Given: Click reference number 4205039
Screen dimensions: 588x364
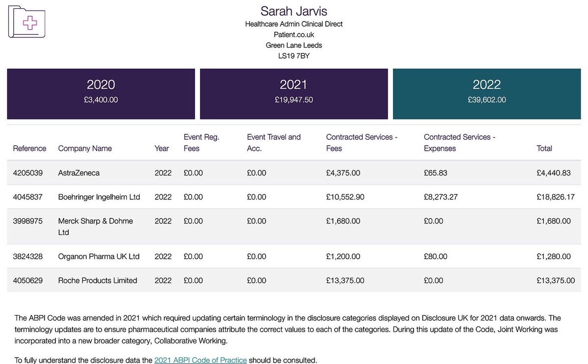Looking at the screenshot, I should pos(27,173).
